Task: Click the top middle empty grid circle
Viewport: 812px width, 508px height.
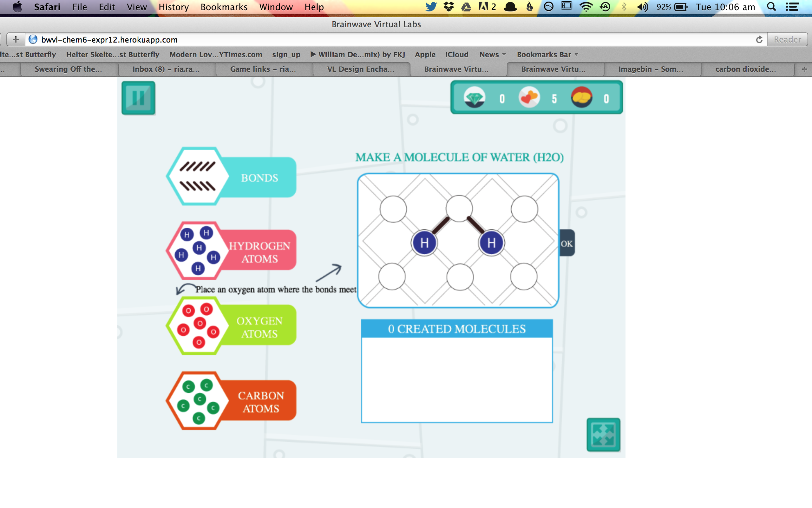Action: [459, 209]
